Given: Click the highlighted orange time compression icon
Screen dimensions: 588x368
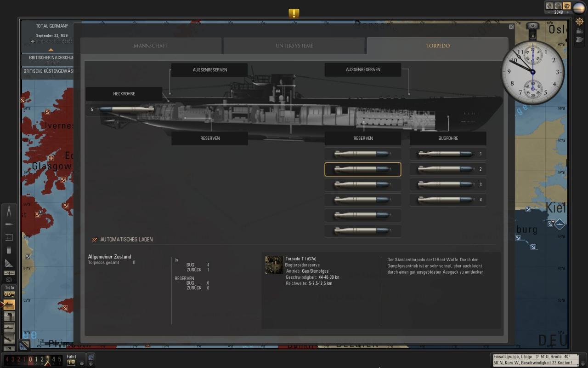Looking at the screenshot, I should click(x=567, y=6).
